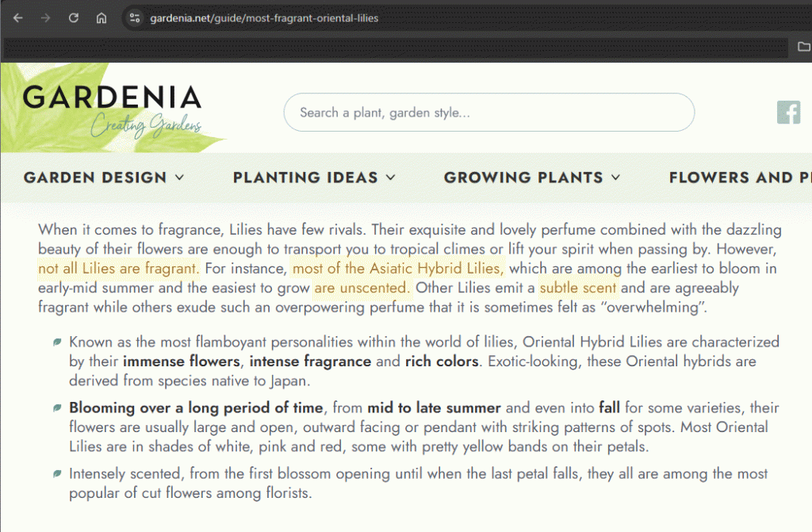
Task: Reload the current page
Action: click(74, 17)
